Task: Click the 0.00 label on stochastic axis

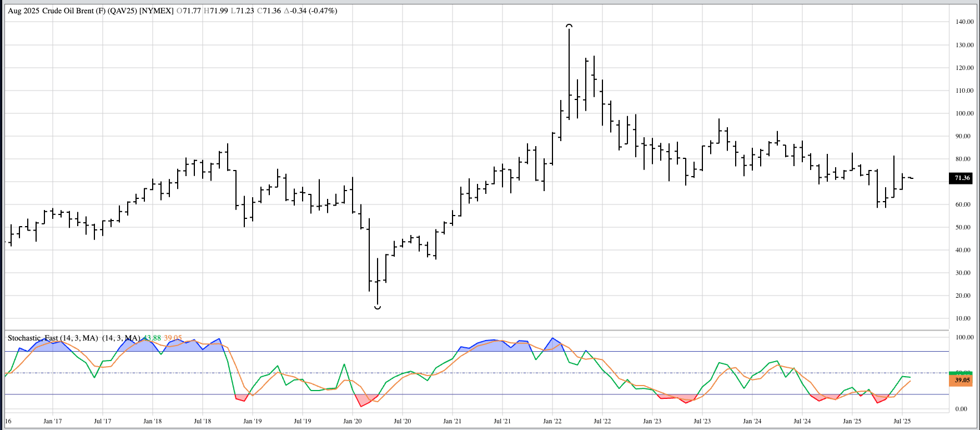Action: coord(961,409)
